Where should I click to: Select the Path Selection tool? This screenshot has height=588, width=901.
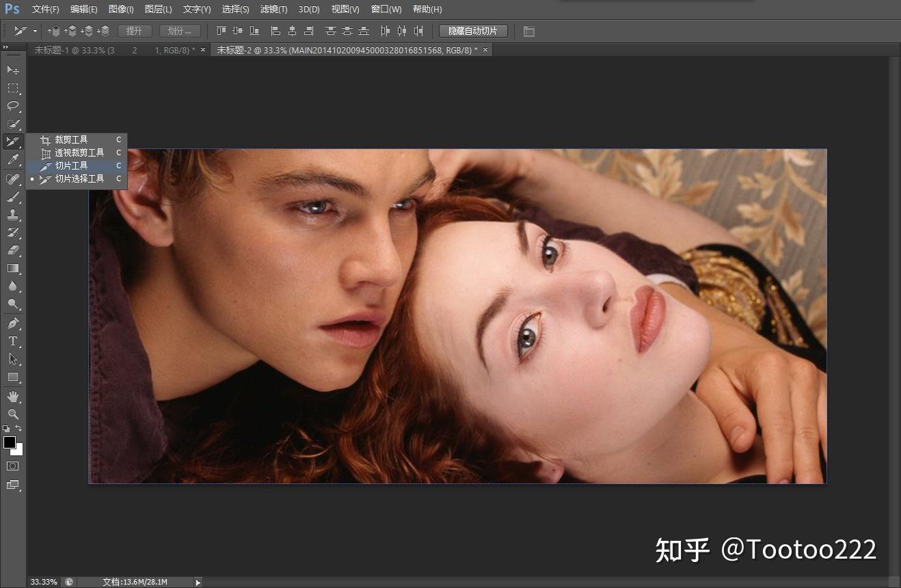pyautogui.click(x=13, y=358)
